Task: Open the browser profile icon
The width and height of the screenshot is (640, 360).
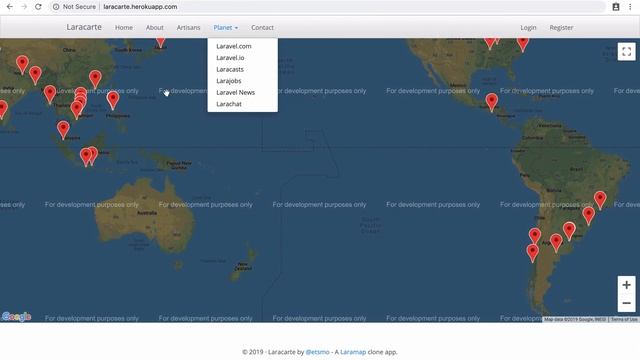Action: (616, 7)
